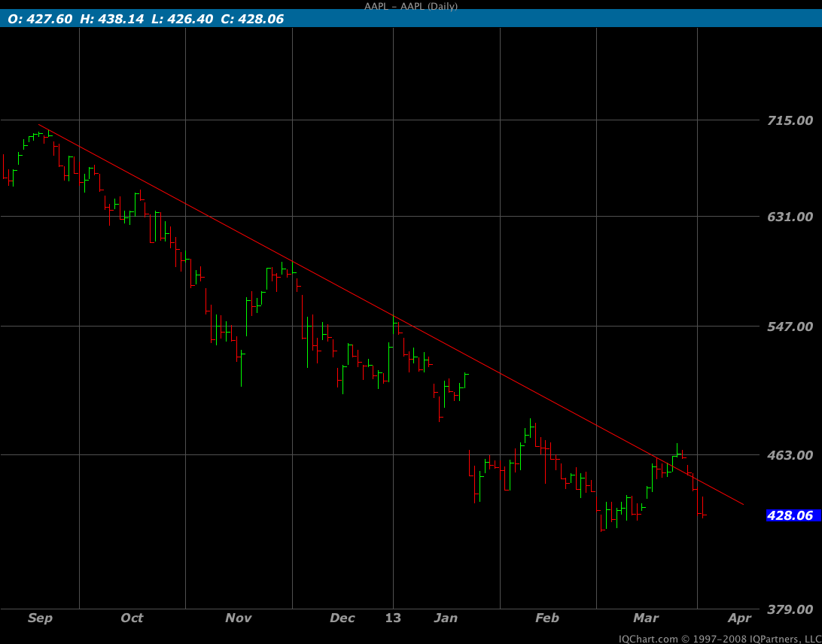Click the IQChart.com copyright text

720,639
